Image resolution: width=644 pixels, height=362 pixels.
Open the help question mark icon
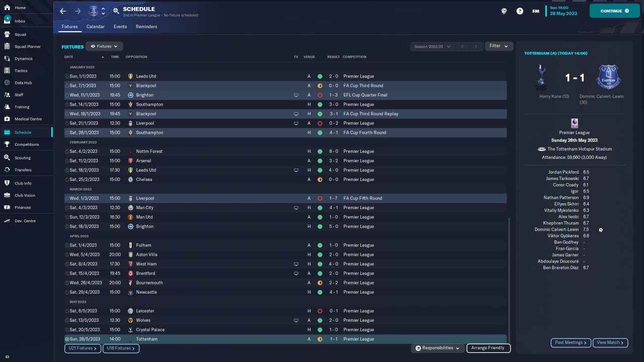coord(520,11)
